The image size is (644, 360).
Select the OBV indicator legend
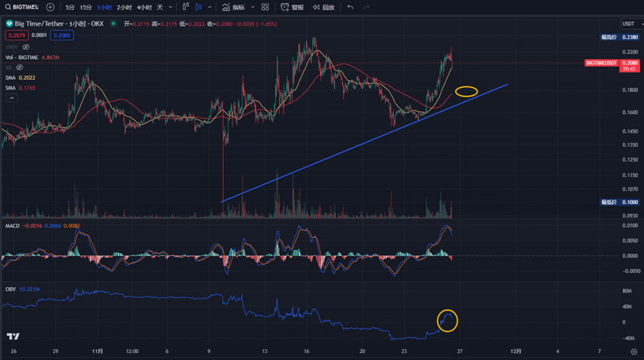pyautogui.click(x=23, y=289)
